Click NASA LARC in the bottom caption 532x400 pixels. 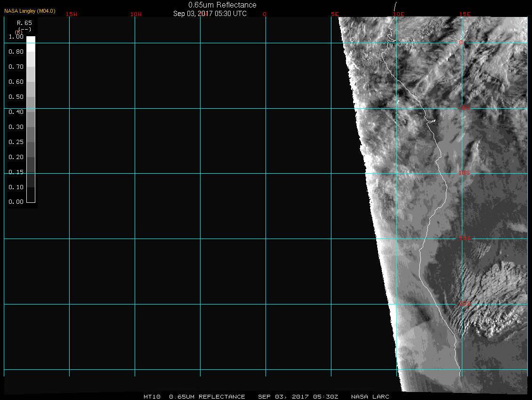[x=370, y=397]
